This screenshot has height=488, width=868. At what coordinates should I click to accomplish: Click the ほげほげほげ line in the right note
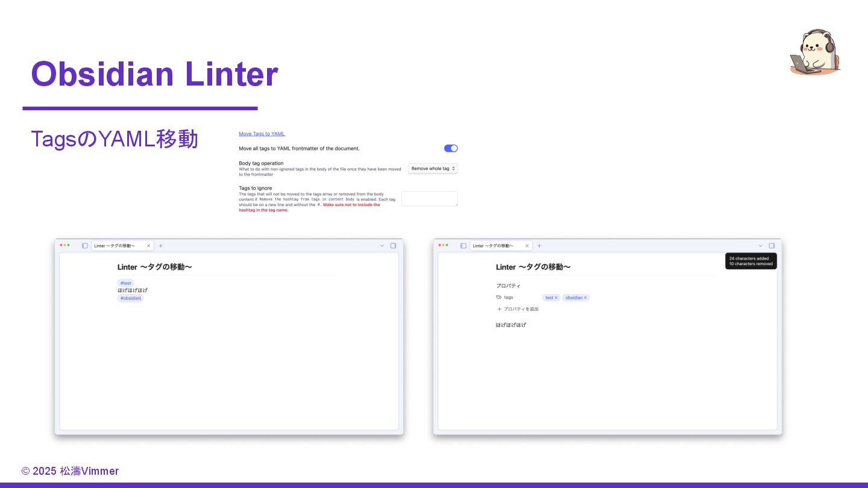click(x=511, y=325)
